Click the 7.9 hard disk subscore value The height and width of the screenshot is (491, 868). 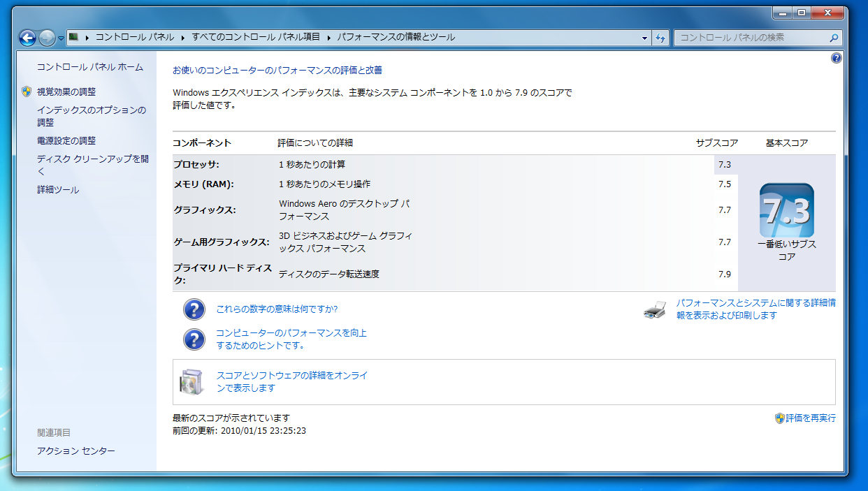[724, 274]
